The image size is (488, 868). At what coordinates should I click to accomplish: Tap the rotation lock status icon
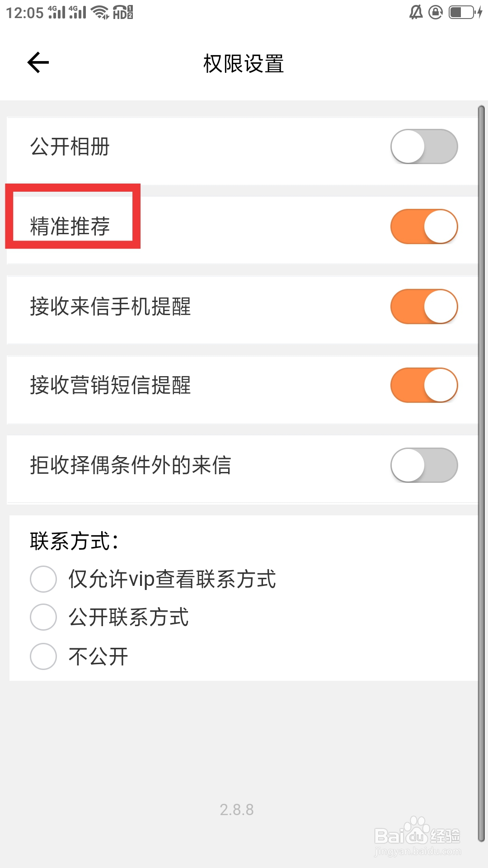(x=436, y=12)
